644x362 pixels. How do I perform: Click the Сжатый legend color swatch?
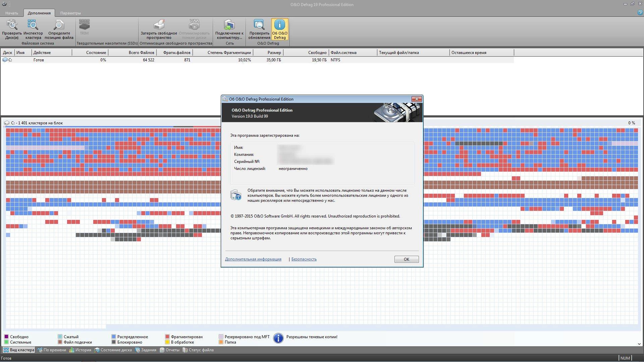[60, 337]
